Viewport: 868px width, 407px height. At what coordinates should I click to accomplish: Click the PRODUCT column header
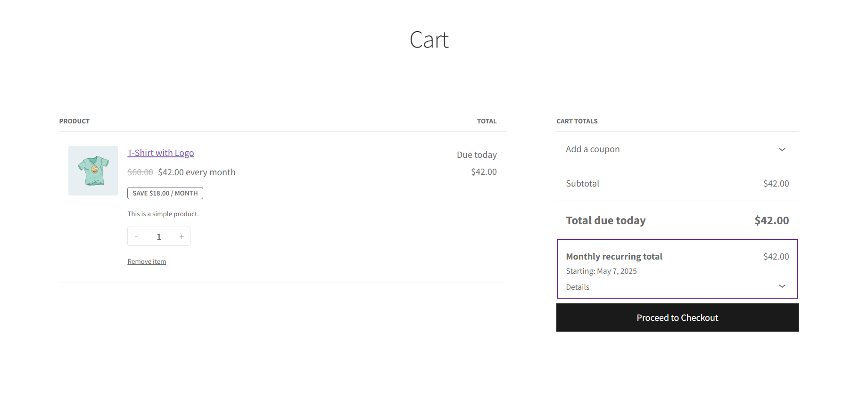[x=74, y=121]
